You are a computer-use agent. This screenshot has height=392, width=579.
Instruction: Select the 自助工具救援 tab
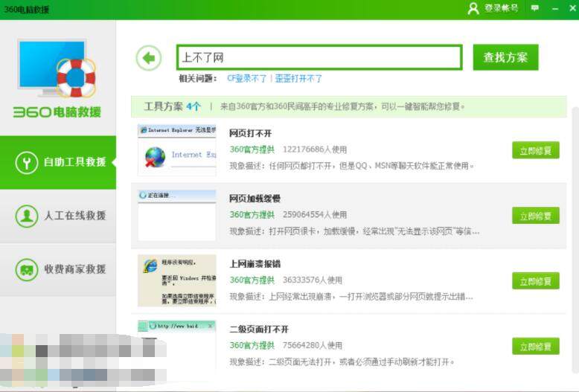click(x=58, y=162)
